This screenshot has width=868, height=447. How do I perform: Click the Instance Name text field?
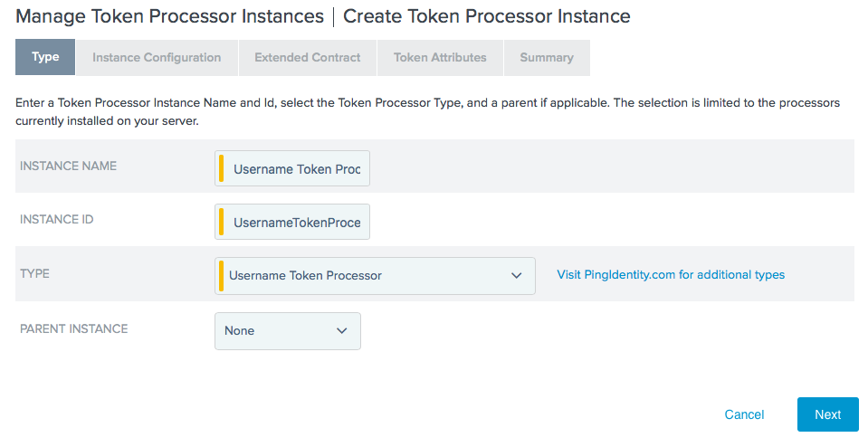297,168
